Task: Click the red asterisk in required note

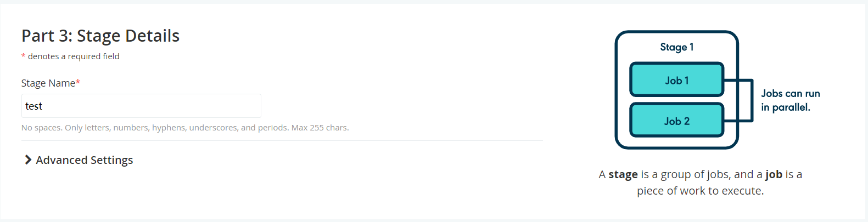Action: [x=24, y=56]
